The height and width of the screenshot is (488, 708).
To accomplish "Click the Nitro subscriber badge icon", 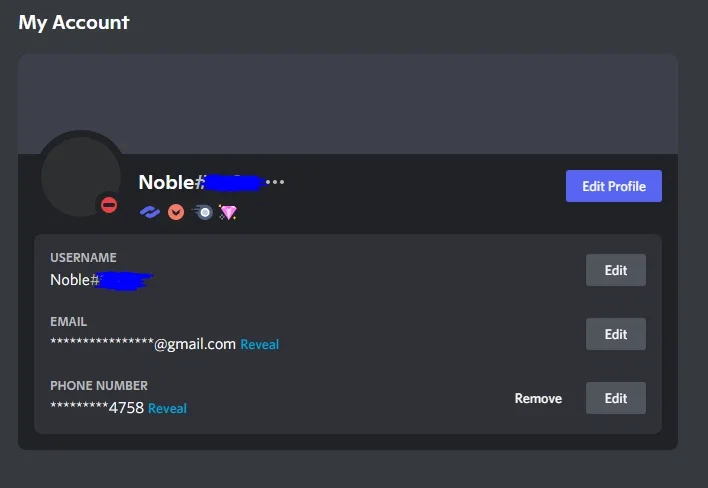I will 202,212.
